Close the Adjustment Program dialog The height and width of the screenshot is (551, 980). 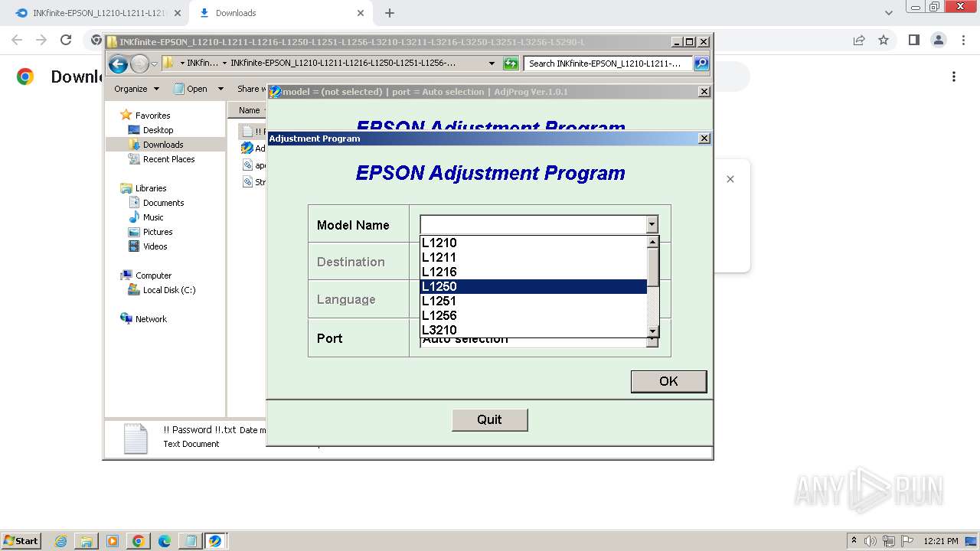tap(704, 139)
